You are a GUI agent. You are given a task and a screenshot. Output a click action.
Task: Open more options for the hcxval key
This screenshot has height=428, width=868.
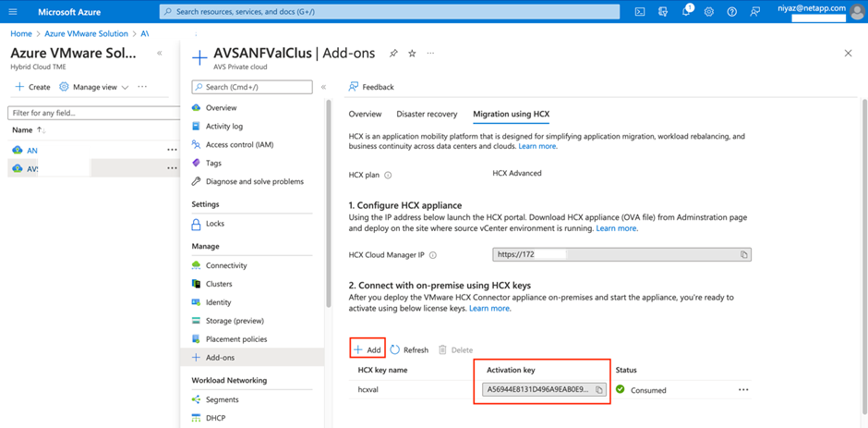click(743, 390)
